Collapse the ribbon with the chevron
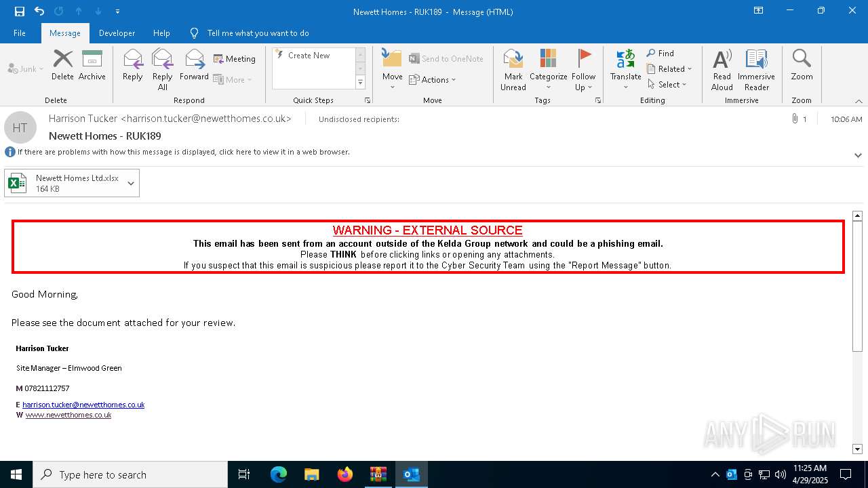The height and width of the screenshot is (488, 868). click(x=859, y=101)
